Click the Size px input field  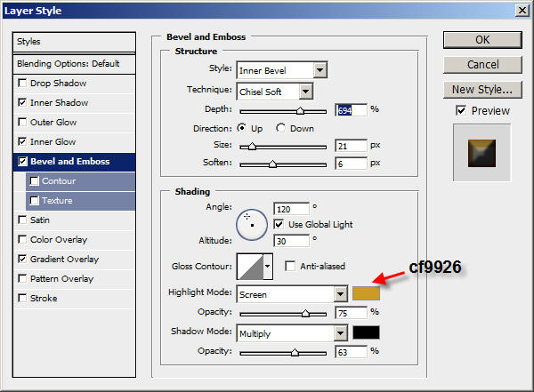click(351, 146)
